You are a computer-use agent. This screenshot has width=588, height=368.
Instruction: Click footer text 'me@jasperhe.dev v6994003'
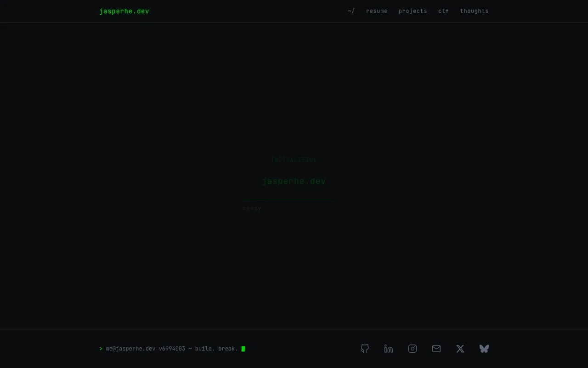pyautogui.click(x=146, y=349)
